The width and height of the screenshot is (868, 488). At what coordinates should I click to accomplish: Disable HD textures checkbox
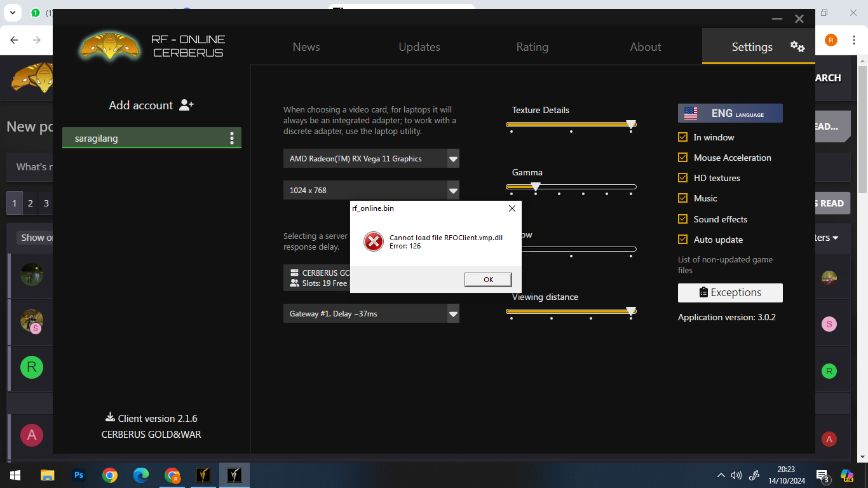683,178
